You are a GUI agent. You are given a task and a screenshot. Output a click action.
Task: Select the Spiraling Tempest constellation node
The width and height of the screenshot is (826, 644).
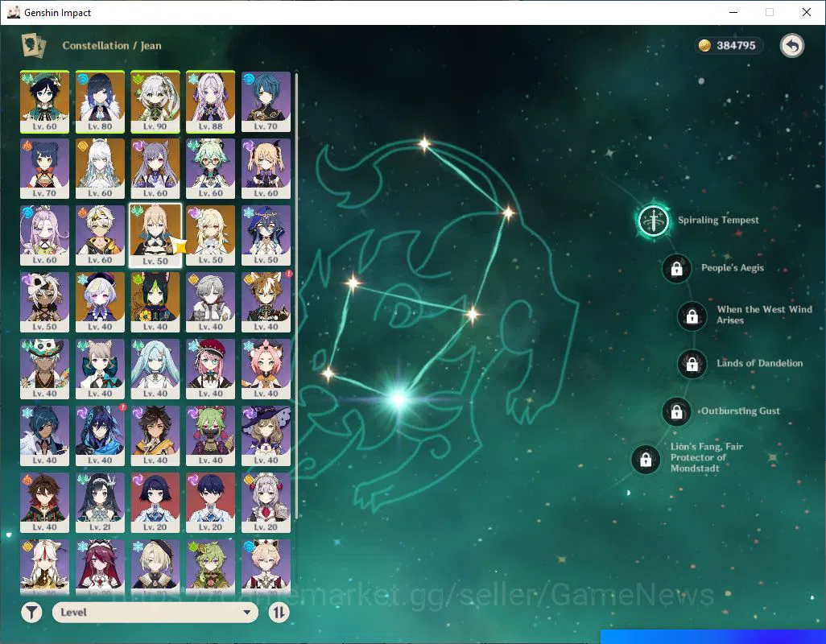point(653,221)
